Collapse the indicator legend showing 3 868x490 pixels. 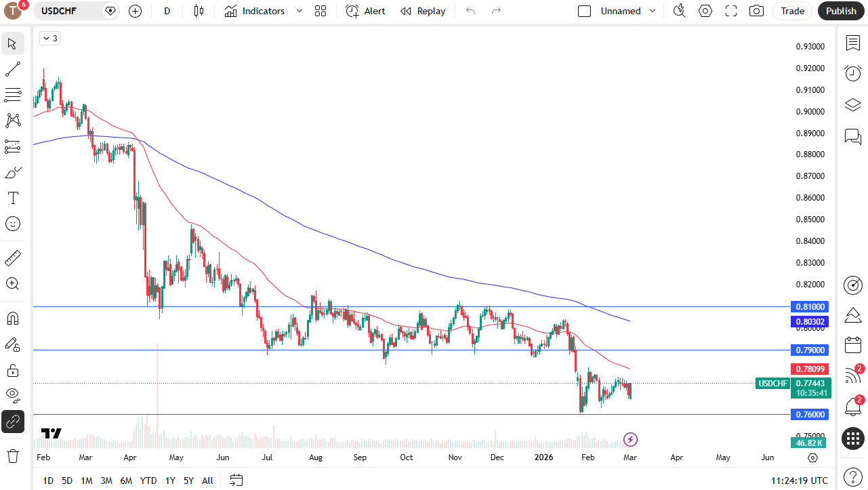pyautogui.click(x=49, y=39)
